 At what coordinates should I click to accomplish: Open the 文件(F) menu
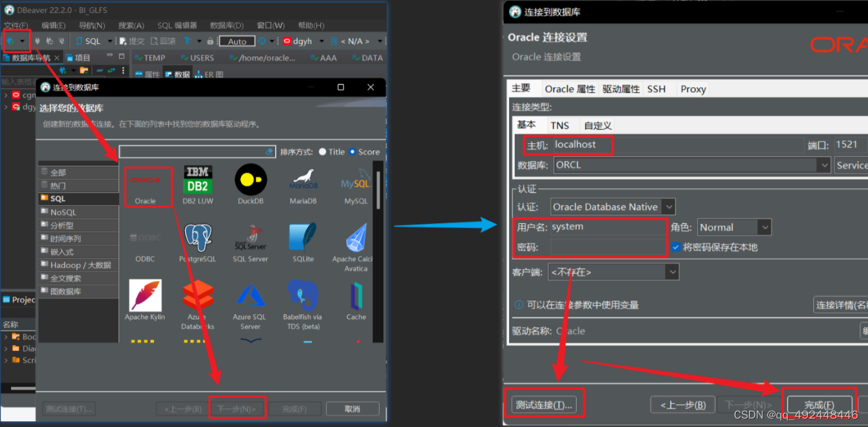[x=16, y=25]
